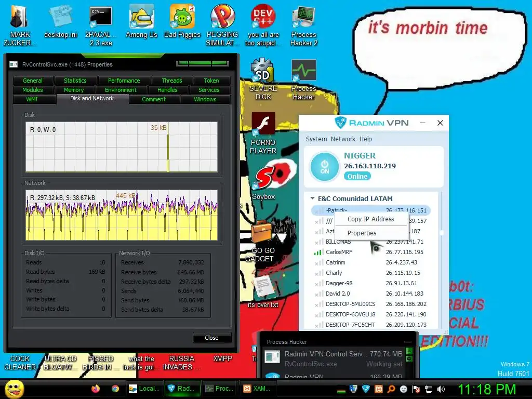Viewport: 532px width, 399px height.
Task: Switch to the Proc... taskbar button
Action: click(220, 389)
